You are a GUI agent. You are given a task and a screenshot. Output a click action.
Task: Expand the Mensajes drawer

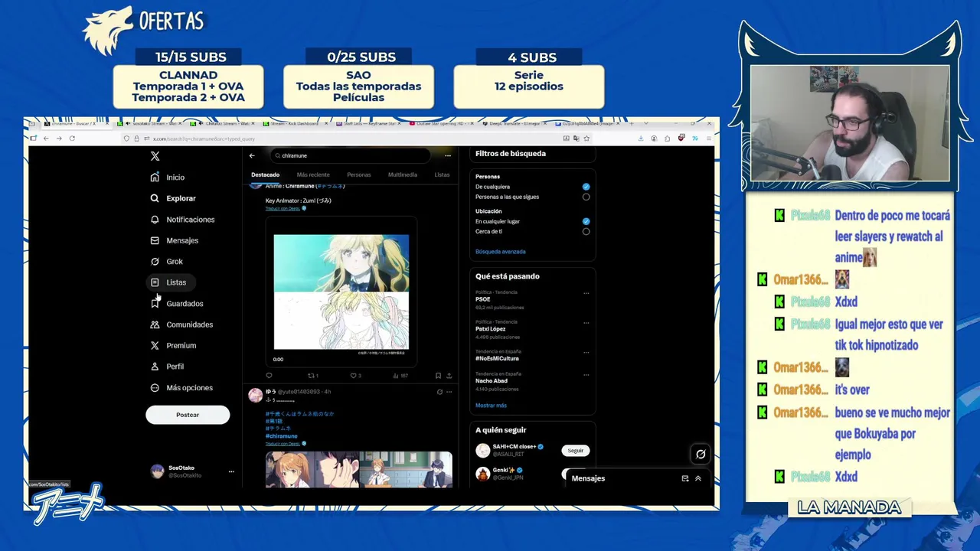697,478
